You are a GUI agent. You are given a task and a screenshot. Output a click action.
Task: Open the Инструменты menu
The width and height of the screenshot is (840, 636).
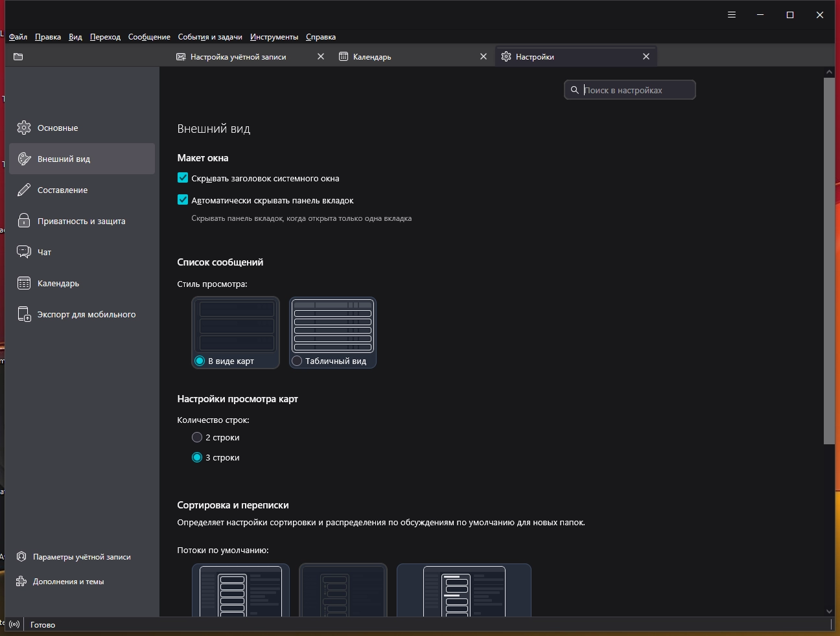[x=274, y=37]
